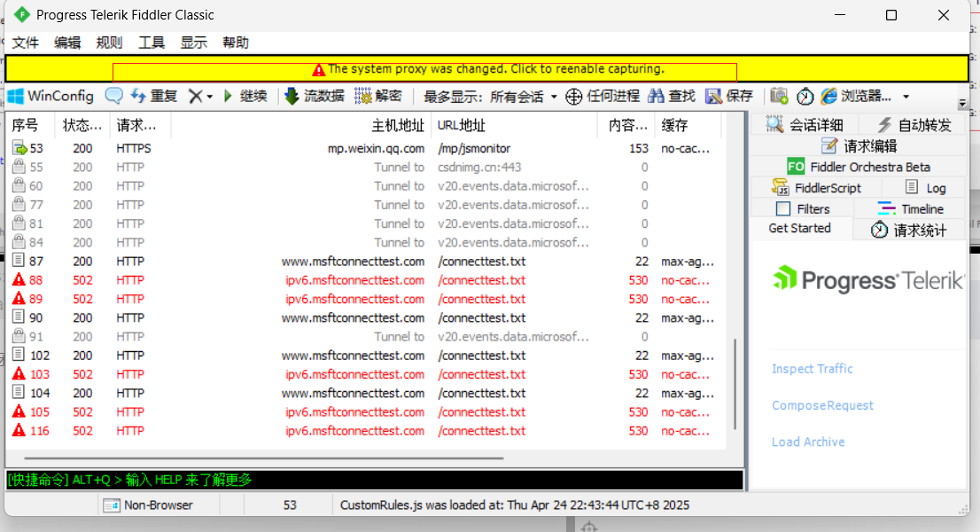Sort by the 主机地址 column header
980x532 pixels.
click(x=301, y=125)
